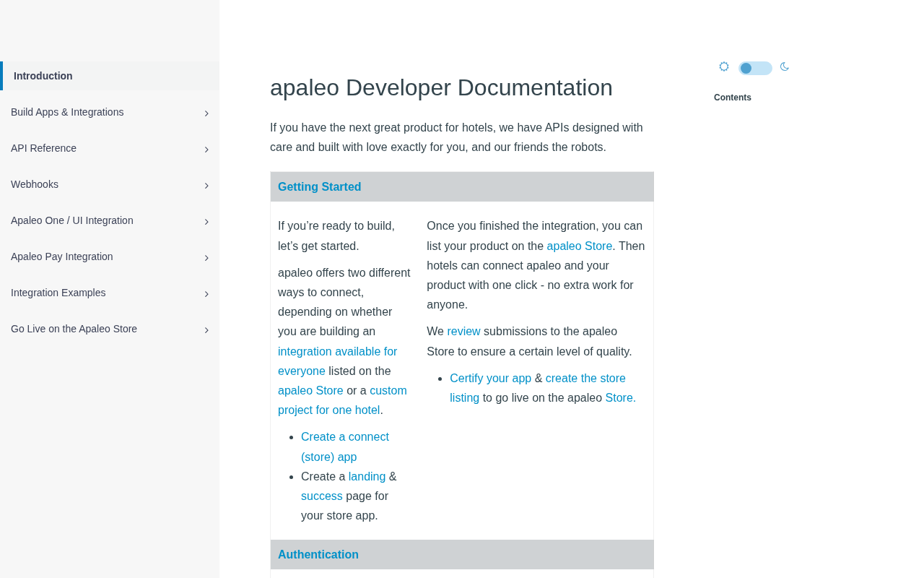Expand Go Live on Apaleo Store chevron

pyautogui.click(x=206, y=329)
